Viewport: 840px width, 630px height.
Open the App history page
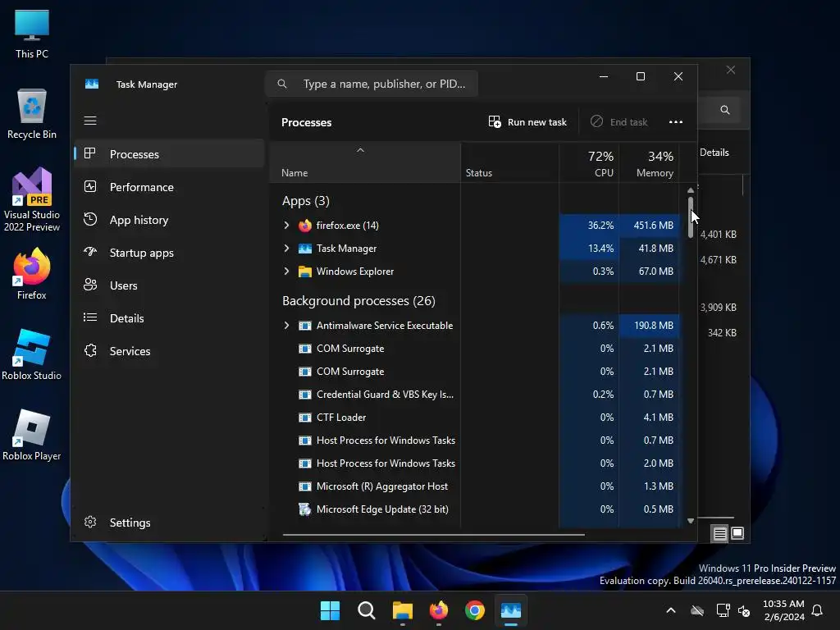pos(169,220)
